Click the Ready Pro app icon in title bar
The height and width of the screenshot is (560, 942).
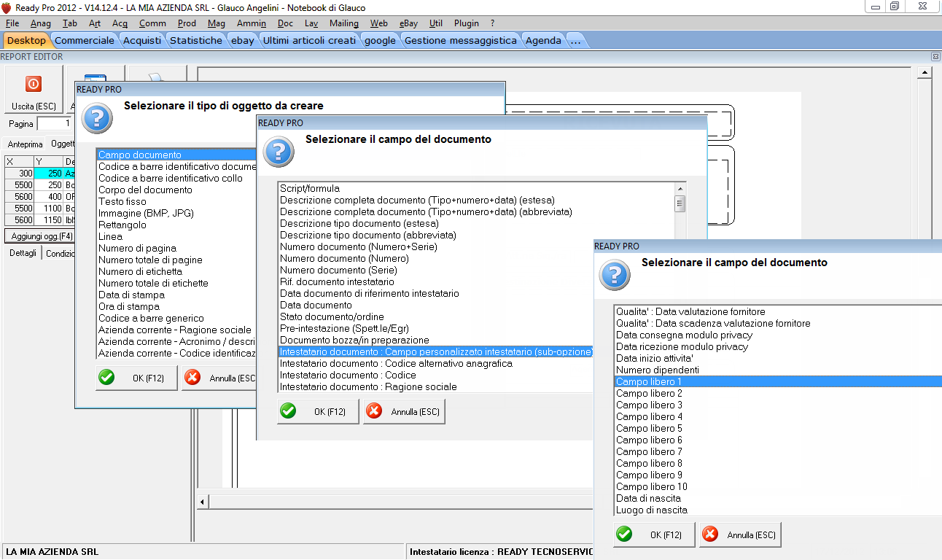pyautogui.click(x=7, y=7)
